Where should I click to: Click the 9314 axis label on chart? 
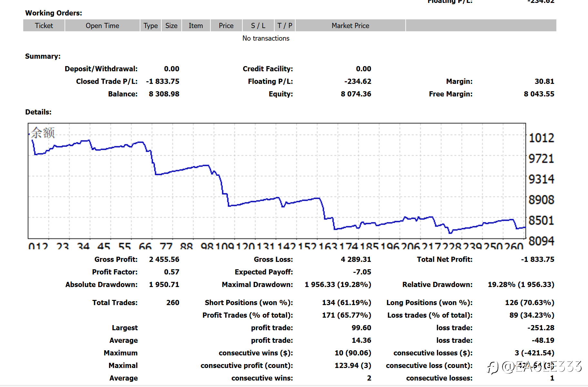(x=541, y=179)
